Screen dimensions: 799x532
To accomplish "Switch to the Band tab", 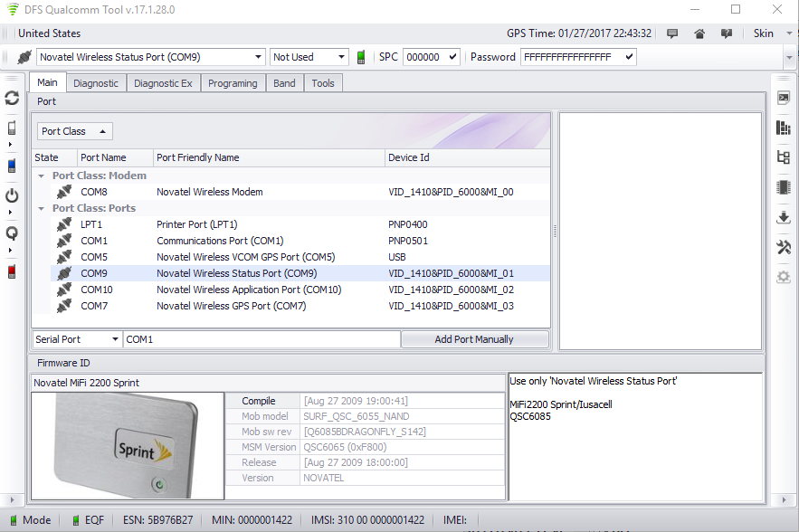I will click(284, 83).
